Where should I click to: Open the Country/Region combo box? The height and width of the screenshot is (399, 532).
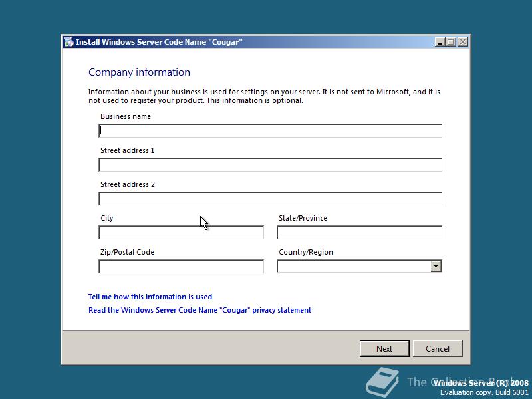coord(359,267)
